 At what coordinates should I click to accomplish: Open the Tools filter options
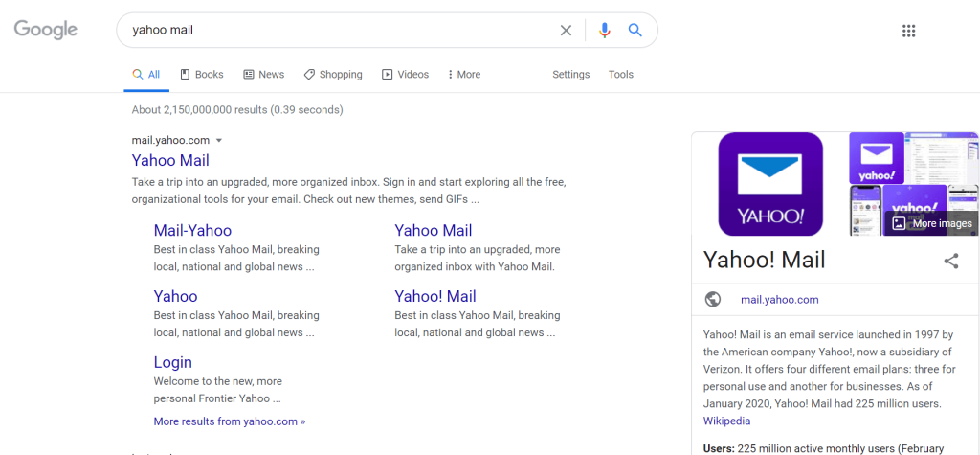point(620,75)
